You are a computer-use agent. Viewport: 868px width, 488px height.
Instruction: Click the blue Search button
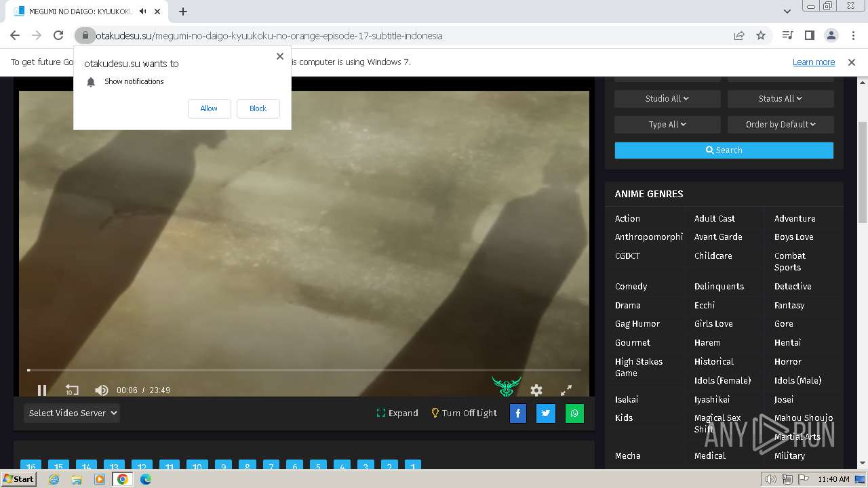[724, 150]
